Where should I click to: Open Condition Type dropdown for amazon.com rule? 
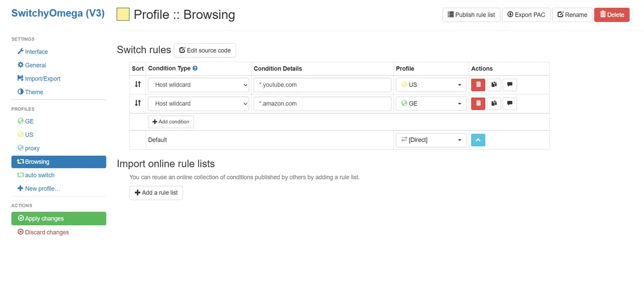199,104
